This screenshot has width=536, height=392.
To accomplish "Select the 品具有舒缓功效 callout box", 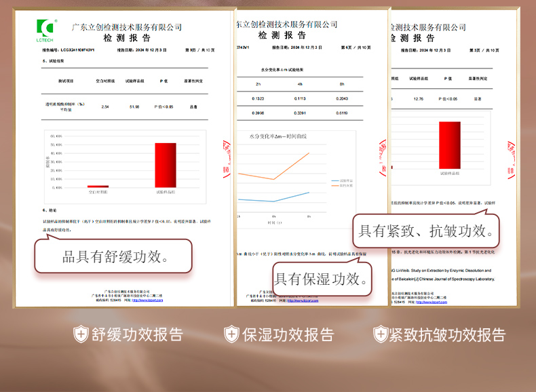I will click(114, 256).
